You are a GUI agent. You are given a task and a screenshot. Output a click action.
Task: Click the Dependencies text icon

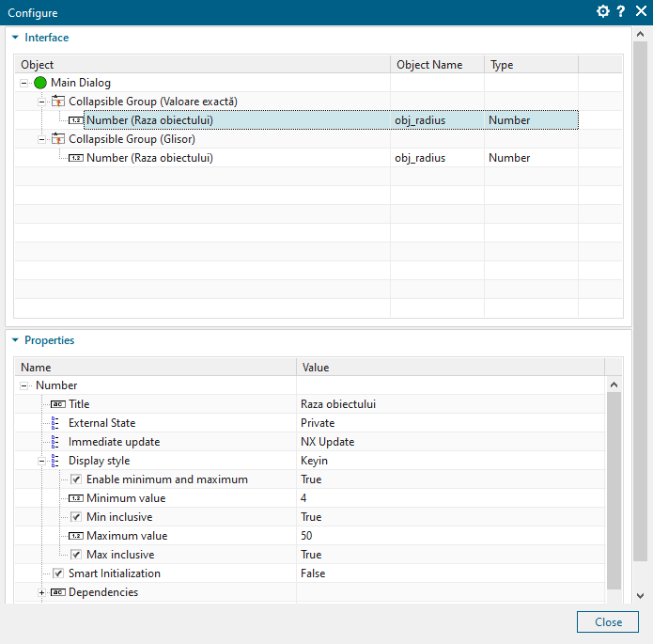point(58,592)
